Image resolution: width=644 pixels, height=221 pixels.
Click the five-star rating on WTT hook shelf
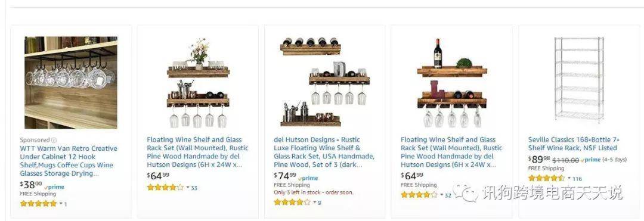[39, 203]
